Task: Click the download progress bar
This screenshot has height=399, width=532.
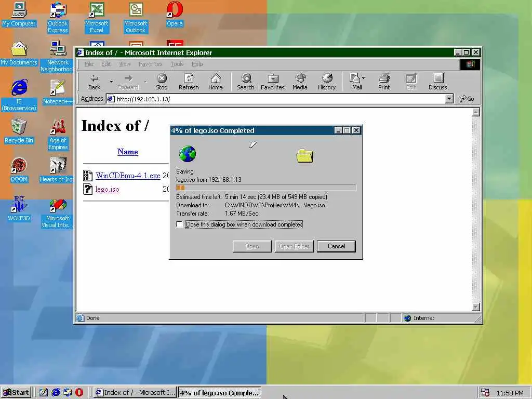Action: tap(266, 188)
